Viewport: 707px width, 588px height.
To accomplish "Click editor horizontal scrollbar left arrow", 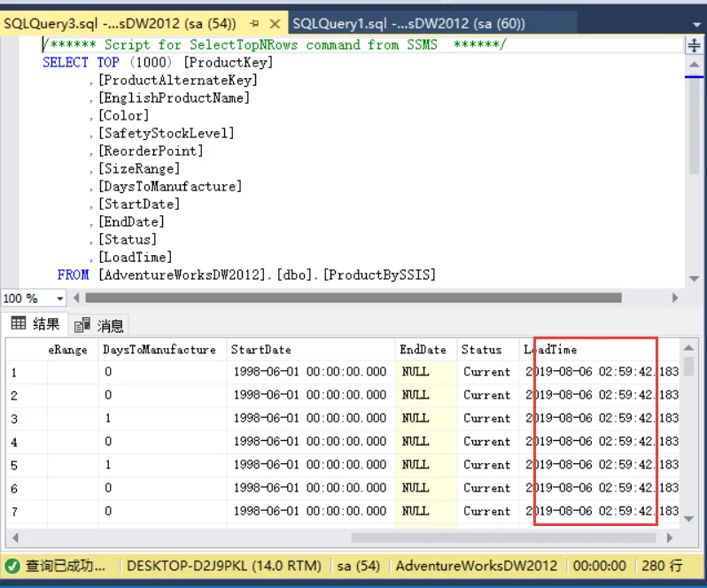I will tap(76, 298).
